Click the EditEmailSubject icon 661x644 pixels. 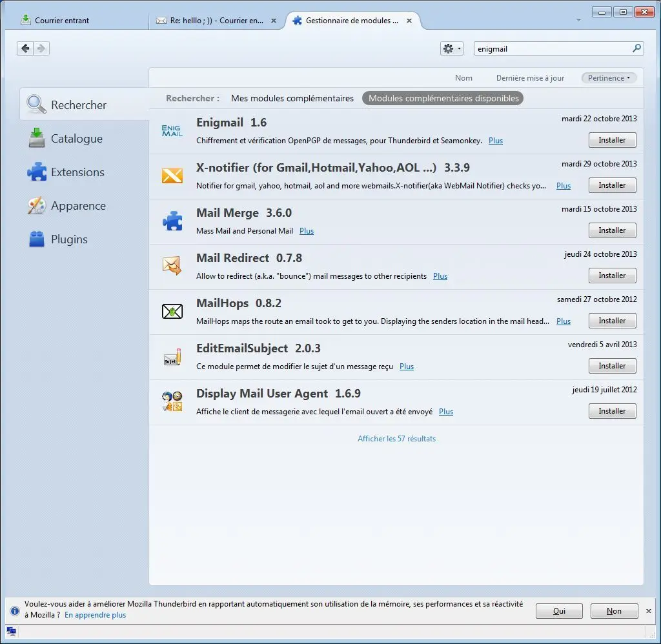(172, 357)
